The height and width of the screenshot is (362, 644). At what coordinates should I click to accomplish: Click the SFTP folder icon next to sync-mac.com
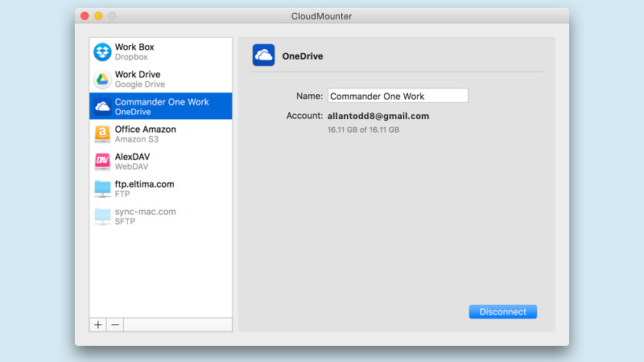(102, 216)
